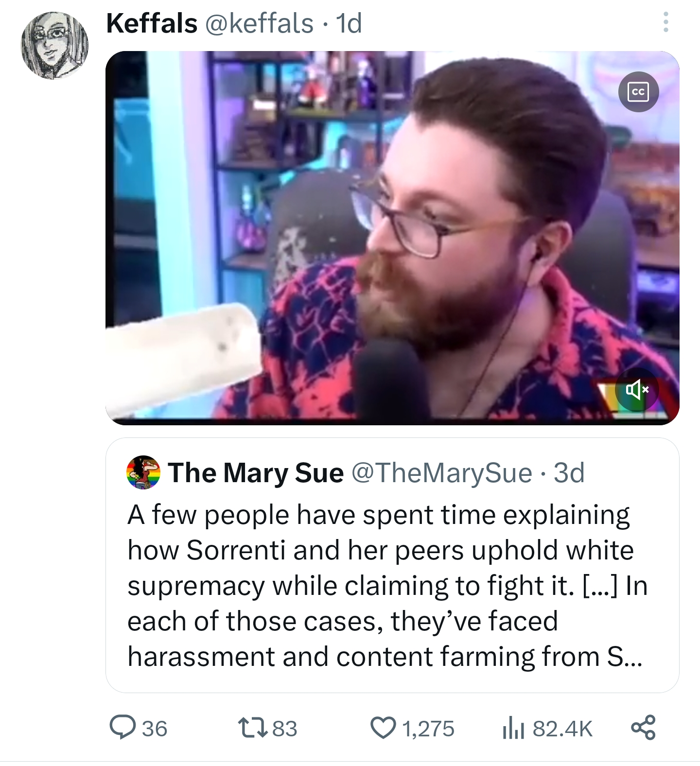This screenshot has height=766, width=700.
Task: Play the embedded video
Action: tap(392, 238)
